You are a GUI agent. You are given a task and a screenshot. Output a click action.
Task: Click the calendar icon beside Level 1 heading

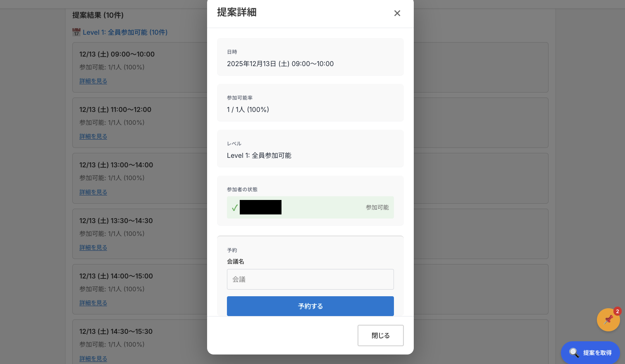(x=76, y=32)
